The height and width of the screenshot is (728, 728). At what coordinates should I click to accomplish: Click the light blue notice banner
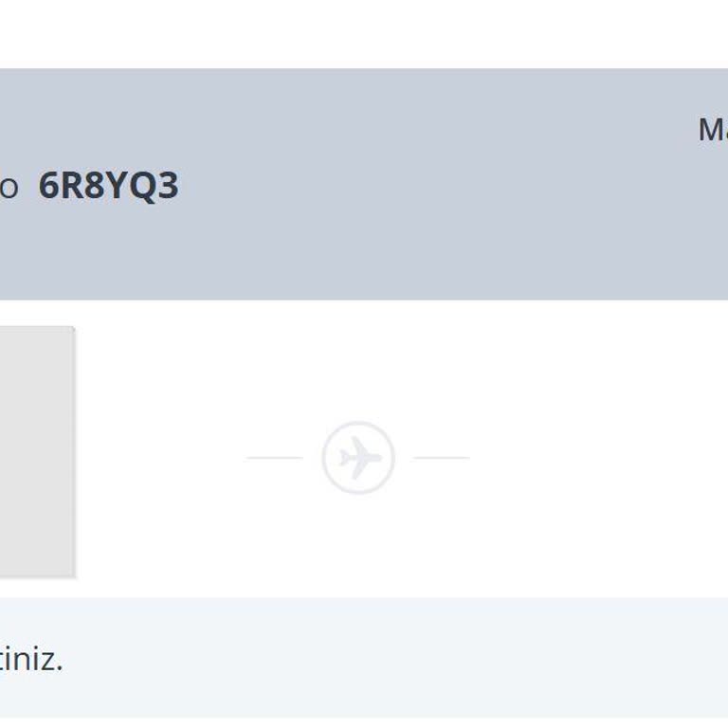pos(379,658)
